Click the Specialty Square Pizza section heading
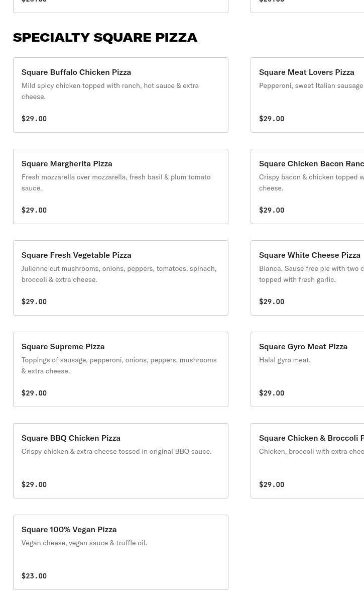Screen dimensions: 364x597 105,38
